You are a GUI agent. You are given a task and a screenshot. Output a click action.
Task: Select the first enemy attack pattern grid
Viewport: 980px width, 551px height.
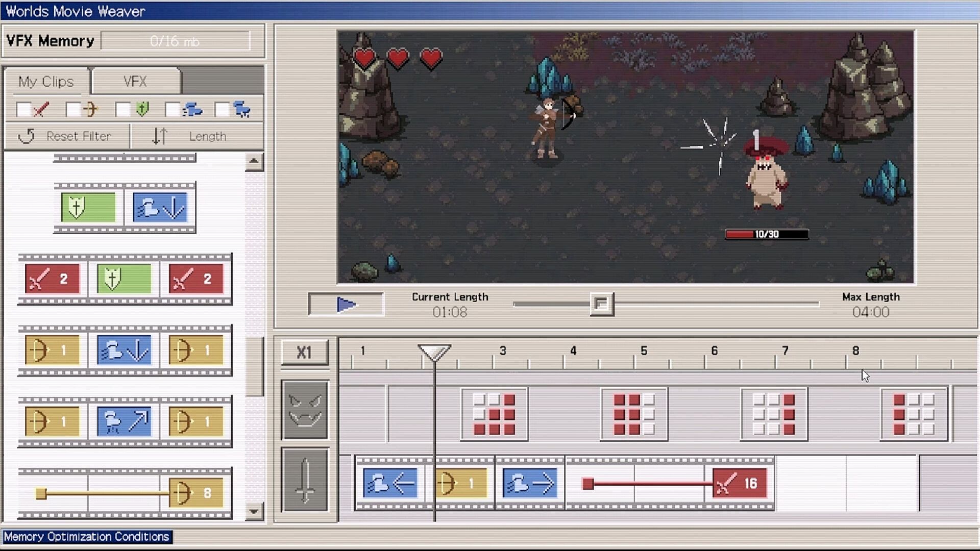pyautogui.click(x=494, y=414)
